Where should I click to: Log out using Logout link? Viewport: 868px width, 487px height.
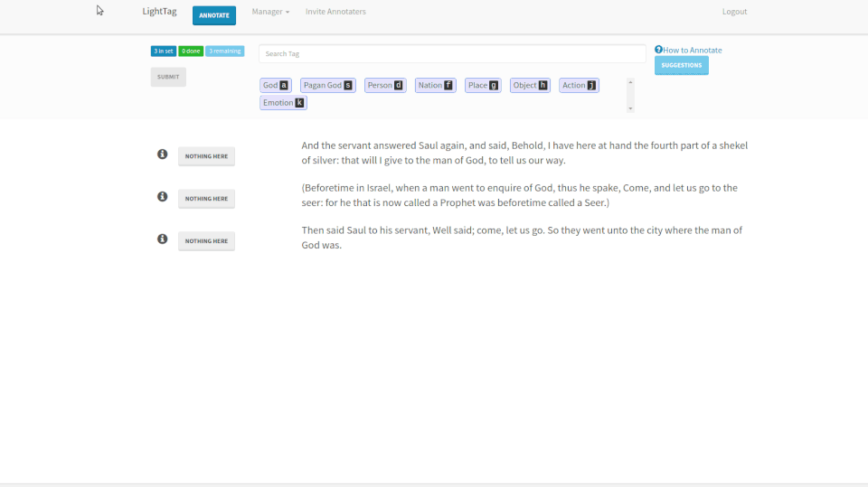coord(734,12)
